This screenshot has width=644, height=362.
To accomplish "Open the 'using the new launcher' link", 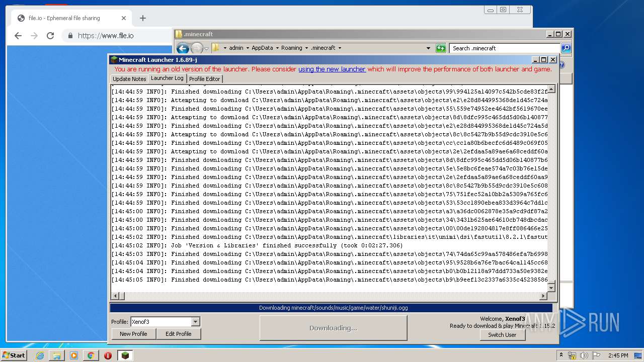I will pyautogui.click(x=332, y=69).
